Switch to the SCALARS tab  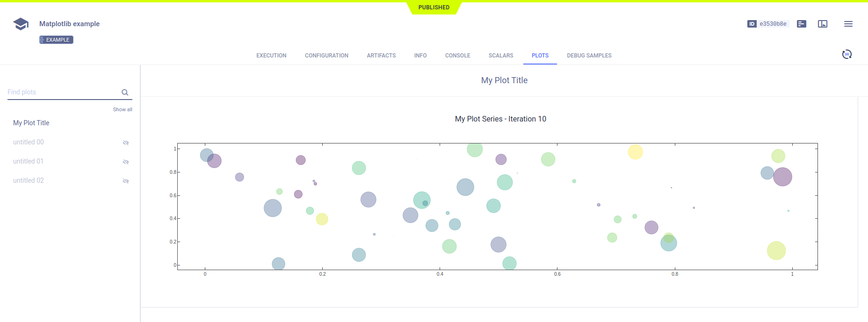(500, 56)
